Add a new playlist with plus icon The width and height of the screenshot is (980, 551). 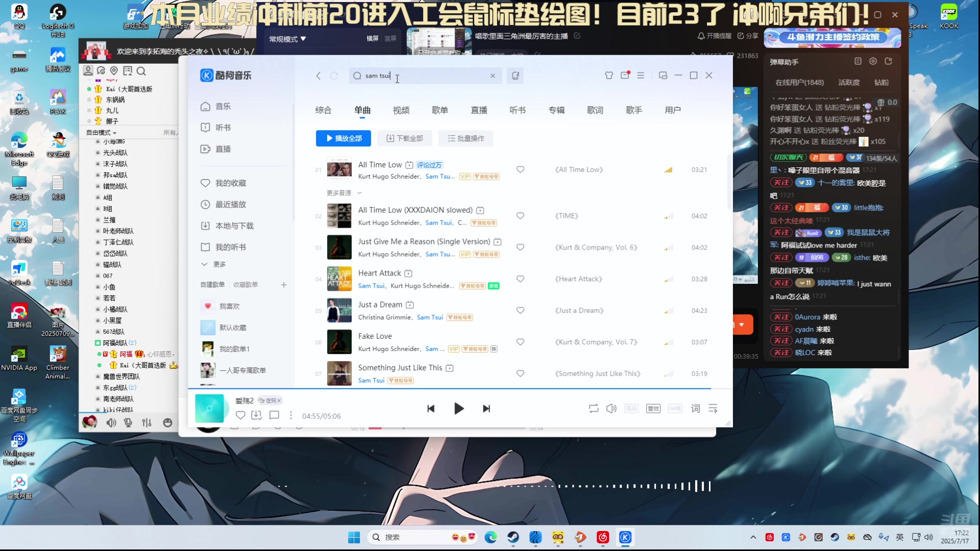point(284,285)
